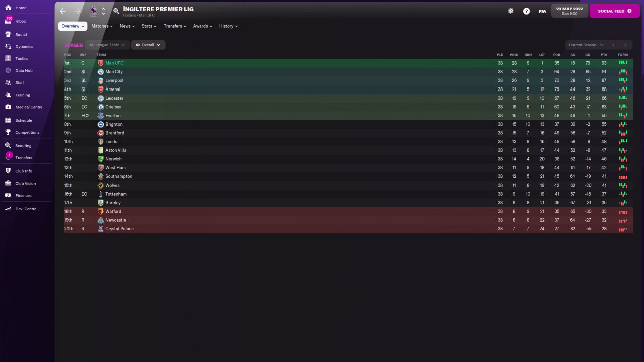This screenshot has width=644, height=362.
Task: Click the search magnifier icon
Action: click(116, 11)
